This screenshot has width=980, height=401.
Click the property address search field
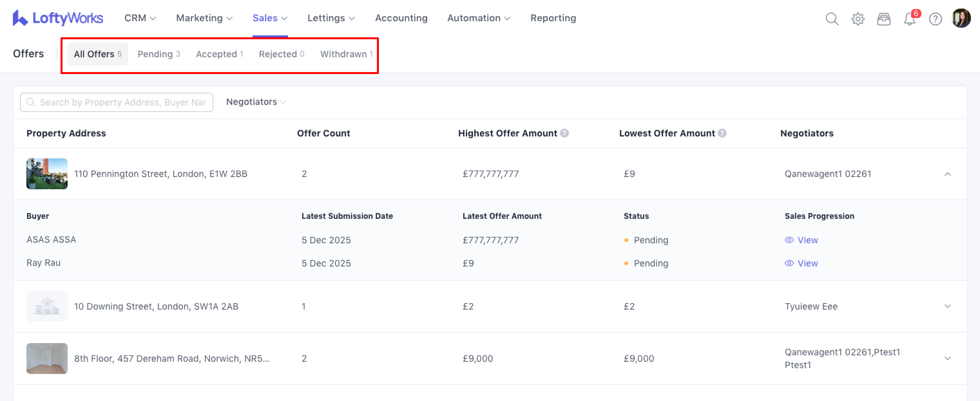pyautogui.click(x=122, y=102)
